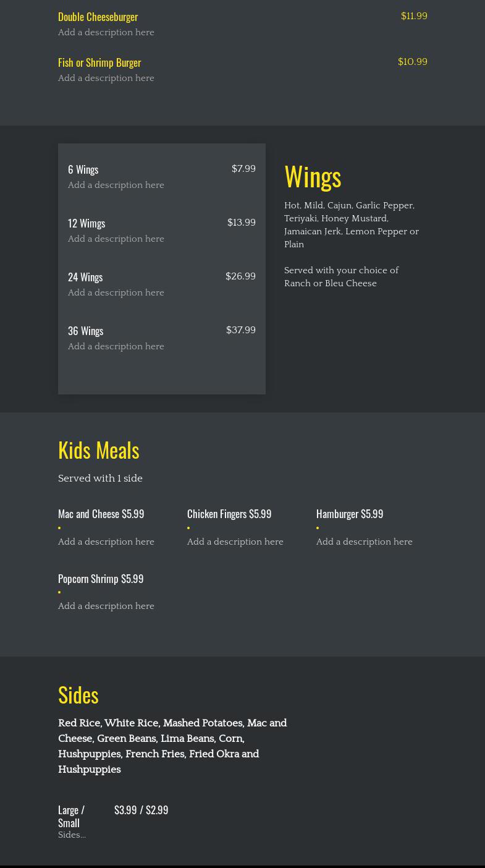Click the $3.99 / $2.99 sides price

tap(141, 810)
